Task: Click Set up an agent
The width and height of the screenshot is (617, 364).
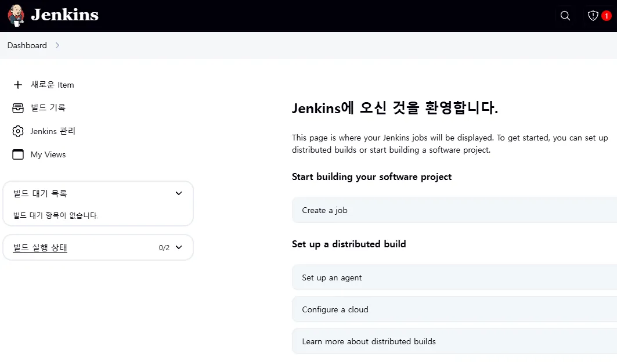Action: click(x=454, y=277)
